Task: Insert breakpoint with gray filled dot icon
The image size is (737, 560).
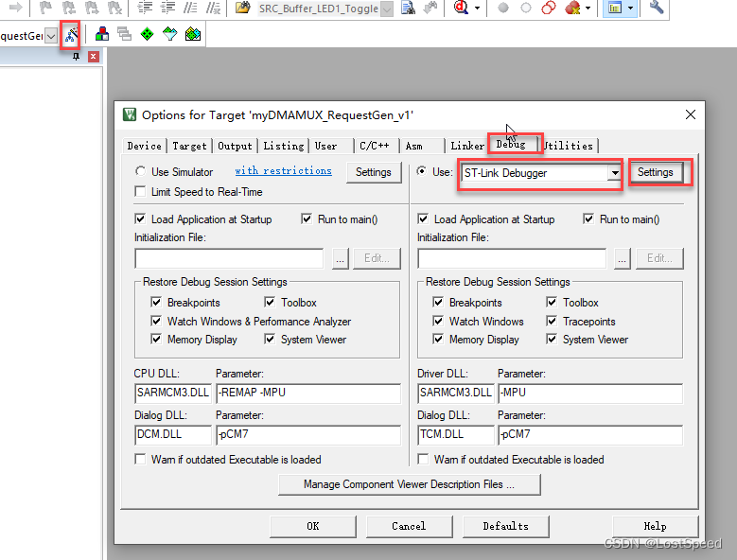Action: click(503, 8)
